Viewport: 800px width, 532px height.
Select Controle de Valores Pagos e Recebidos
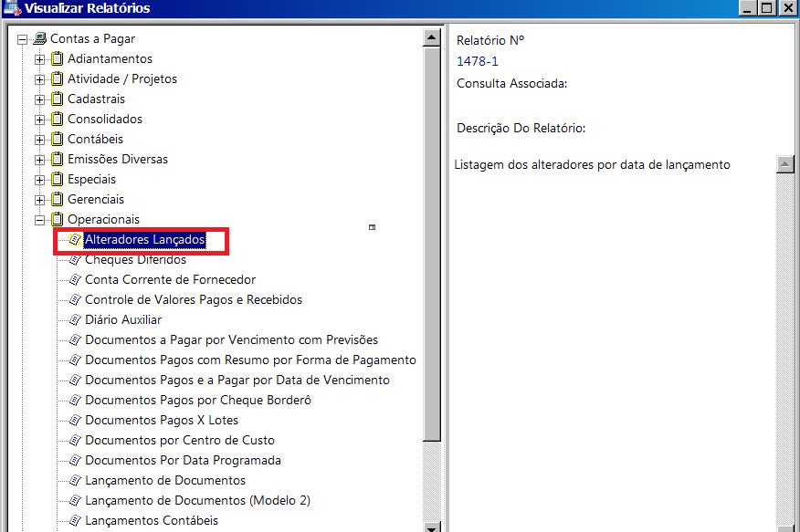coord(194,299)
